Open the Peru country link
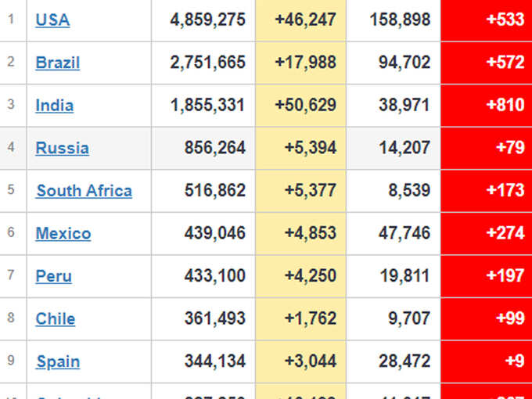 [x=54, y=276]
